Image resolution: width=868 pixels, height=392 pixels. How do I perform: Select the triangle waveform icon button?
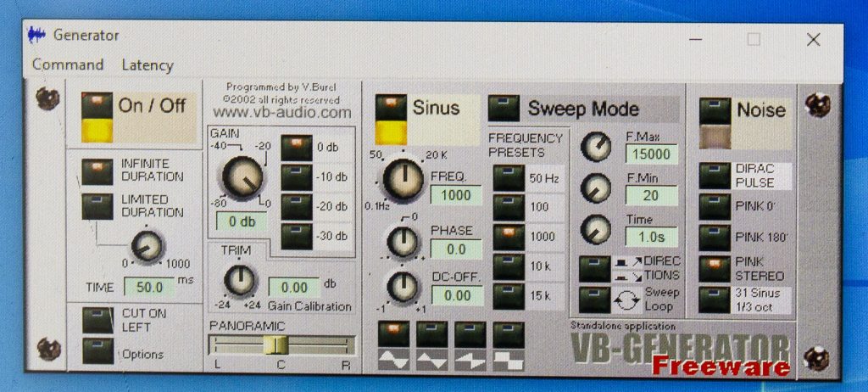click(x=431, y=334)
